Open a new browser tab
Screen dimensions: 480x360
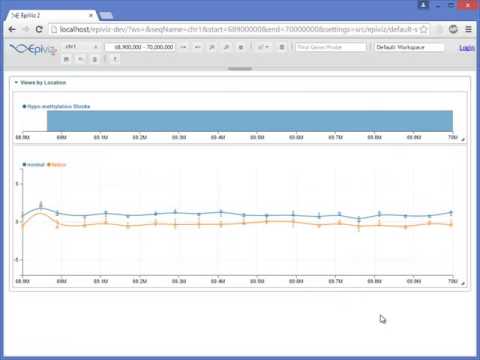click(x=106, y=15)
